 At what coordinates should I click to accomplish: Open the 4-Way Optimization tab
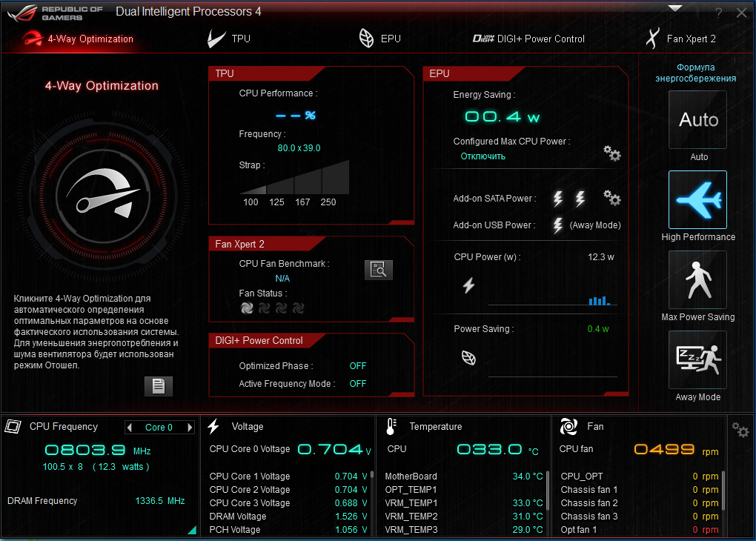pyautogui.click(x=78, y=39)
